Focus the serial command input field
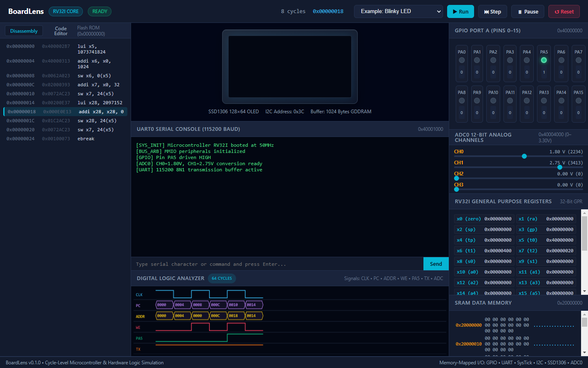588x368 pixels. tap(277, 264)
